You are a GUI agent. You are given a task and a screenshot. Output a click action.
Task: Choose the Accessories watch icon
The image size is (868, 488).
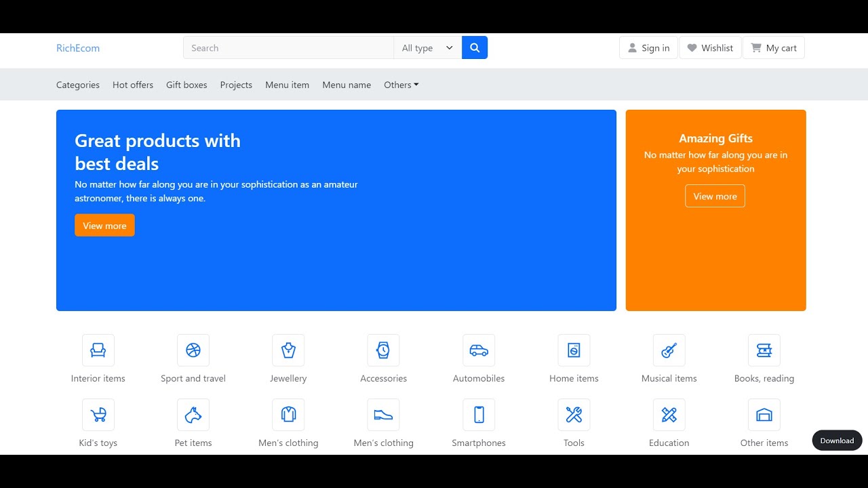(384, 350)
